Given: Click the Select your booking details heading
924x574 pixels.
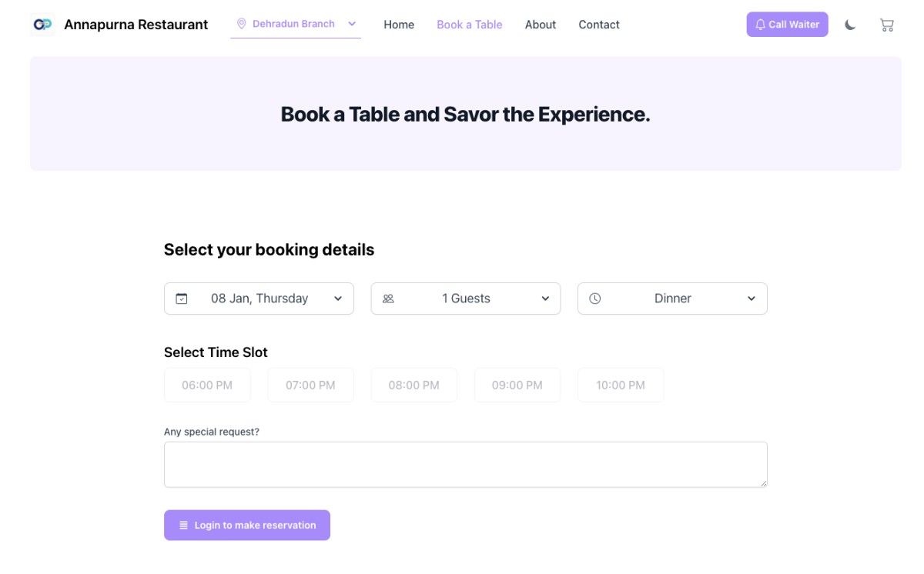Looking at the screenshot, I should pyautogui.click(x=269, y=250).
